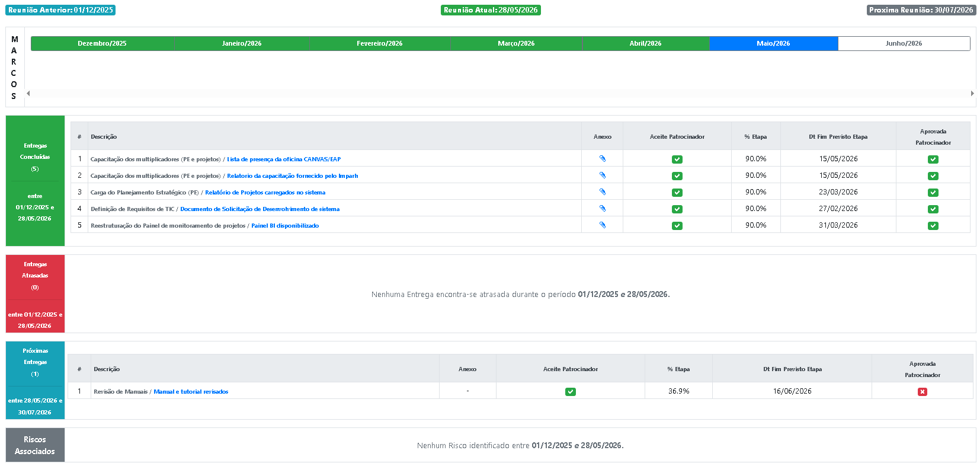The image size is (980, 463).
Task: Open Manual e tutorial revisados link
Action: pyautogui.click(x=191, y=392)
